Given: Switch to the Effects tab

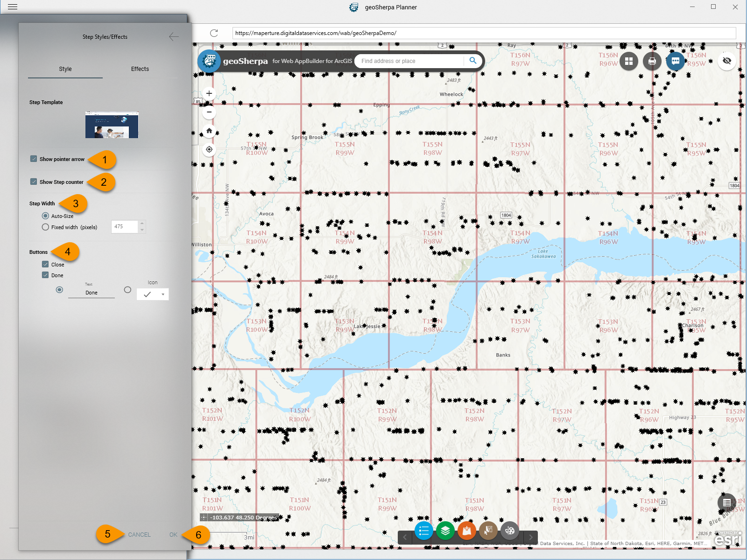Looking at the screenshot, I should tap(140, 69).
